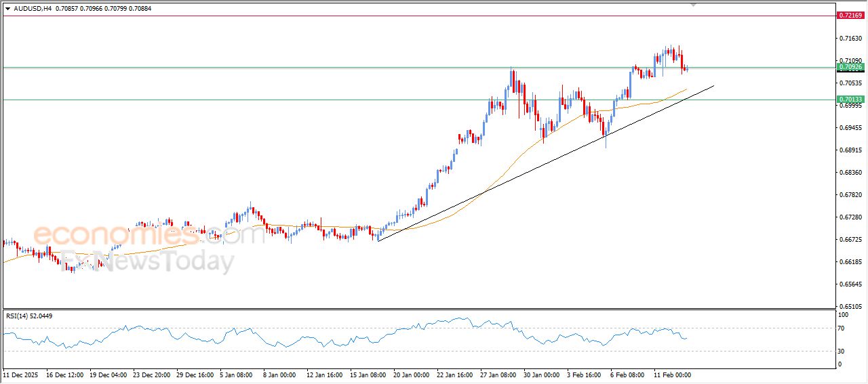868x384 pixels.
Task: Click the AUDUSD,H4 chart title text
Action: click(33, 9)
